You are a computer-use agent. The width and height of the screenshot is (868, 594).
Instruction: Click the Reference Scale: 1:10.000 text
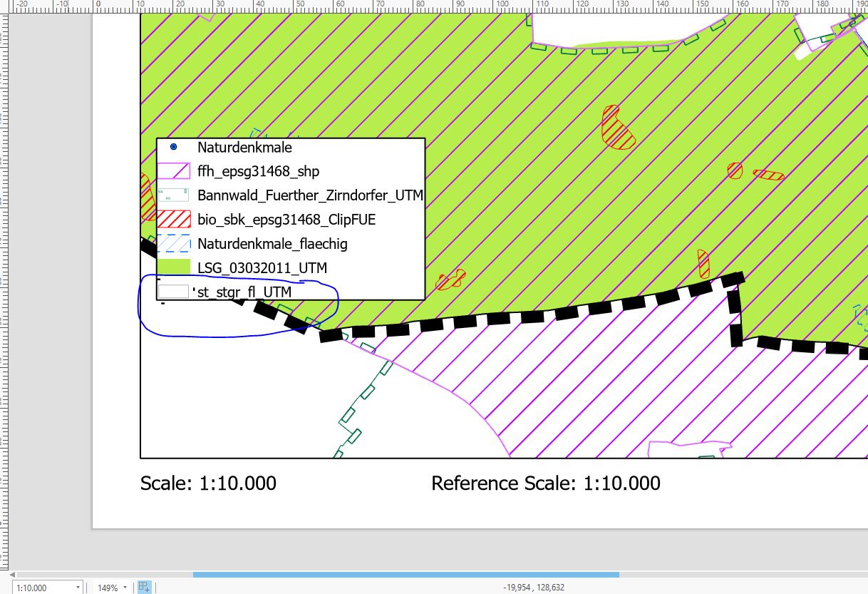(x=545, y=483)
